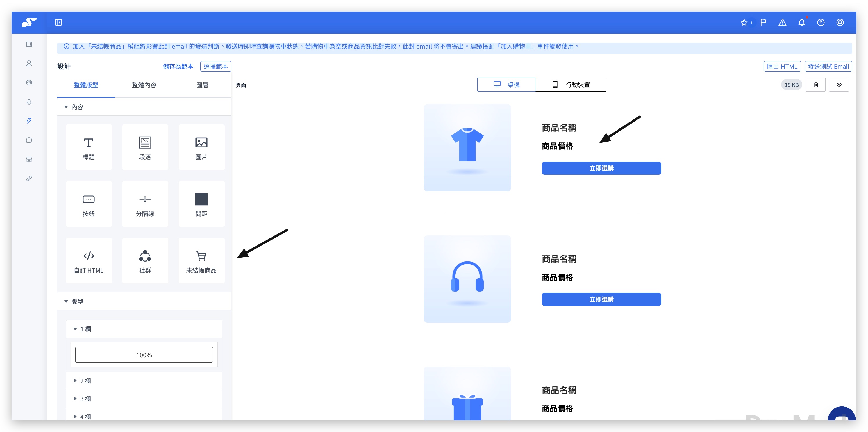Select the 社群 social block
Screen dimensions: 868x432
(145, 260)
